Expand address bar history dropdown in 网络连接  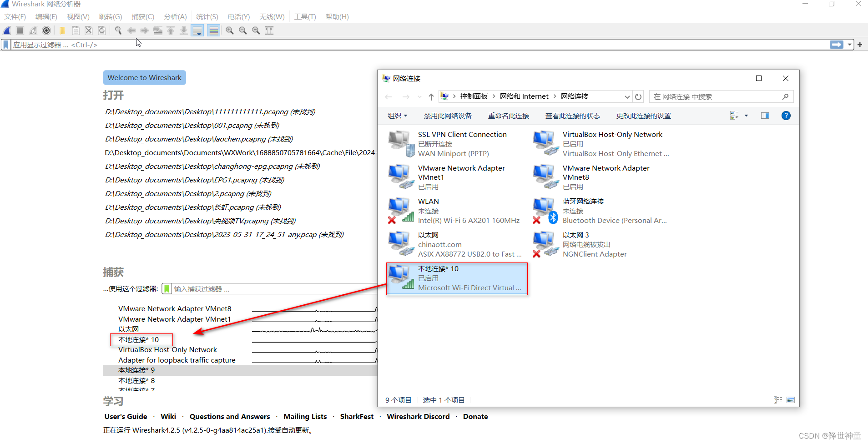pyautogui.click(x=627, y=97)
